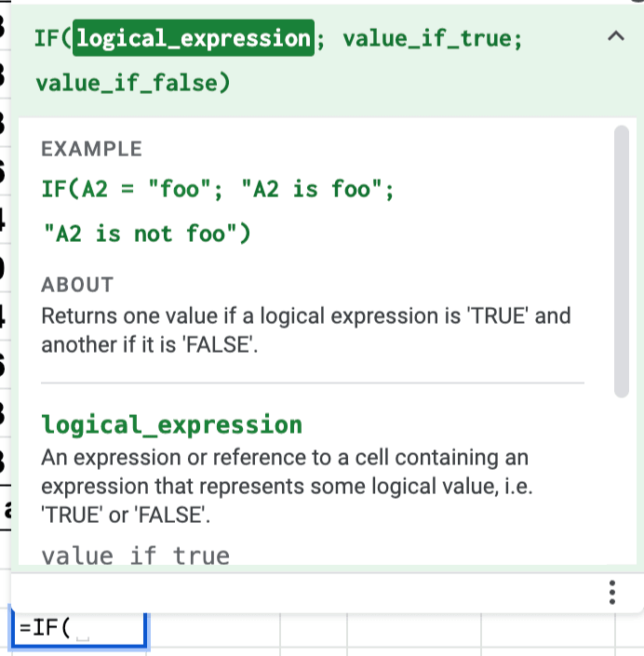Collapse the IF function help panel
The image size is (644, 656).
click(x=615, y=36)
